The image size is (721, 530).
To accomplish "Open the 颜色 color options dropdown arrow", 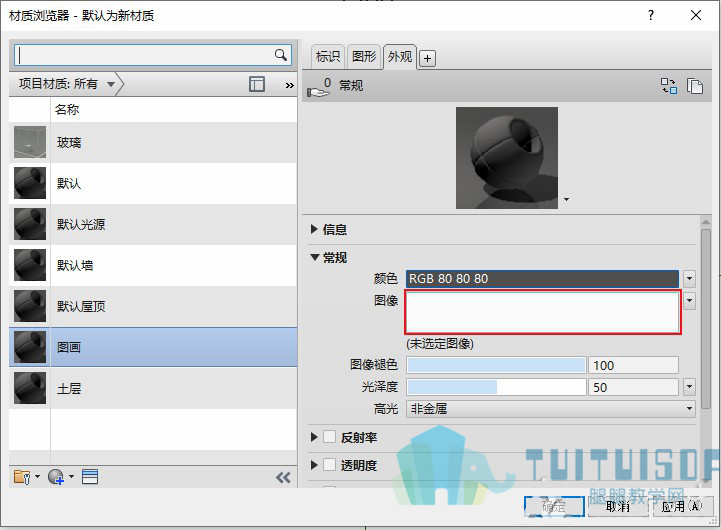I will tap(689, 279).
